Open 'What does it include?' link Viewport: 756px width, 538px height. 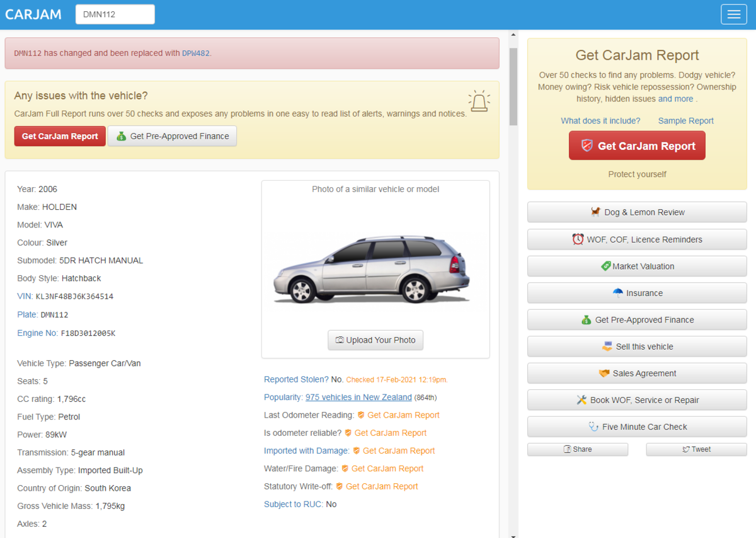[x=600, y=121]
